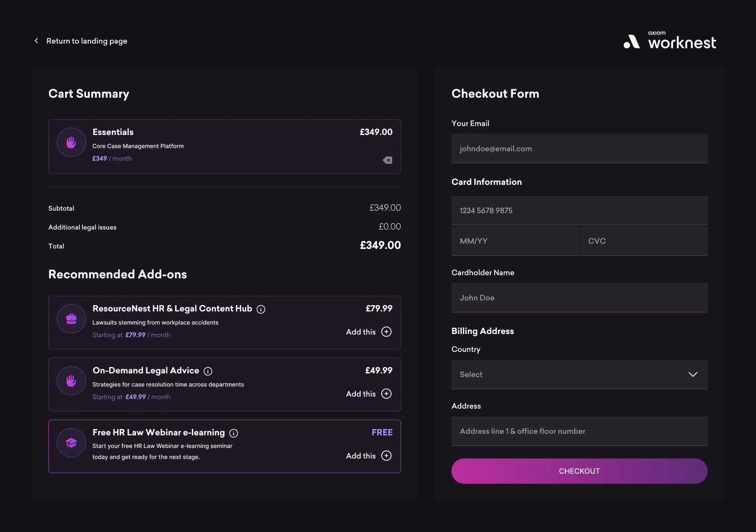Click the card number field
The width and height of the screenshot is (756, 532).
(579, 211)
